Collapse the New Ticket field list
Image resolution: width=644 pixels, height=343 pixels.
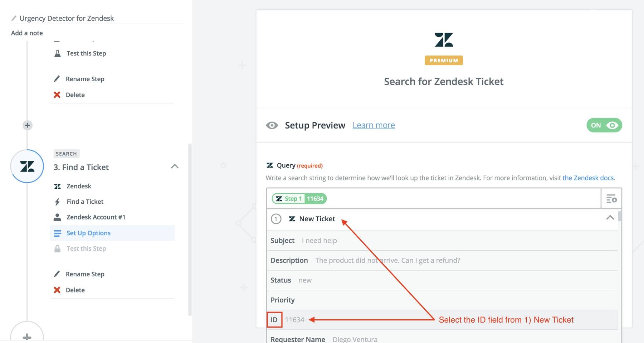[x=610, y=218]
